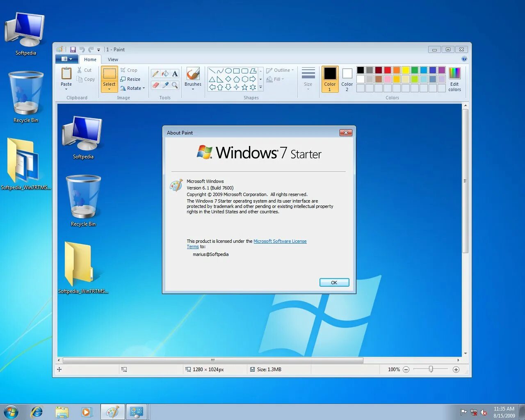Open the Customize Quick Access Toolbar arrow

coord(98,50)
